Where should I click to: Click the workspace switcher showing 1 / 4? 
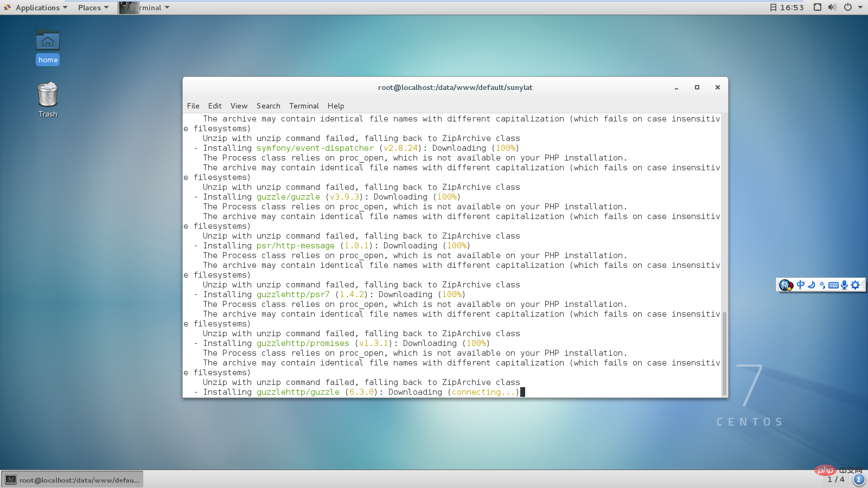(835, 479)
